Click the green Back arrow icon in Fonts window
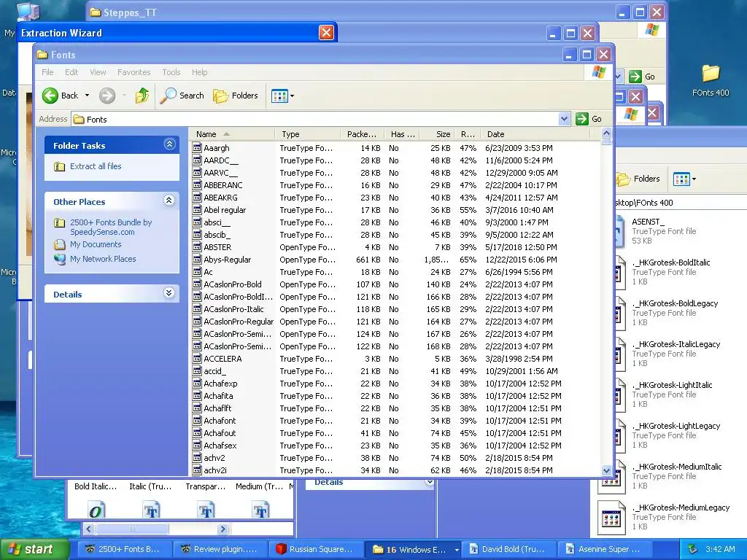This screenshot has width=747, height=560. tap(50, 96)
